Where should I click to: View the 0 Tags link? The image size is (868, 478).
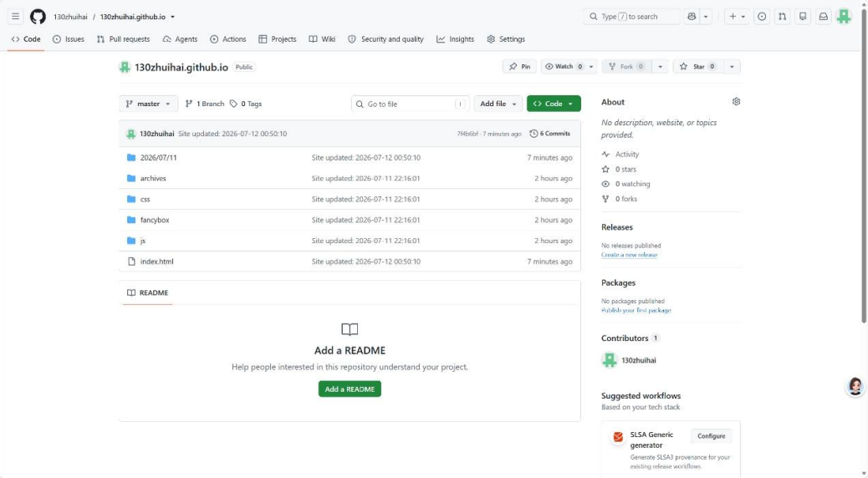tap(246, 104)
